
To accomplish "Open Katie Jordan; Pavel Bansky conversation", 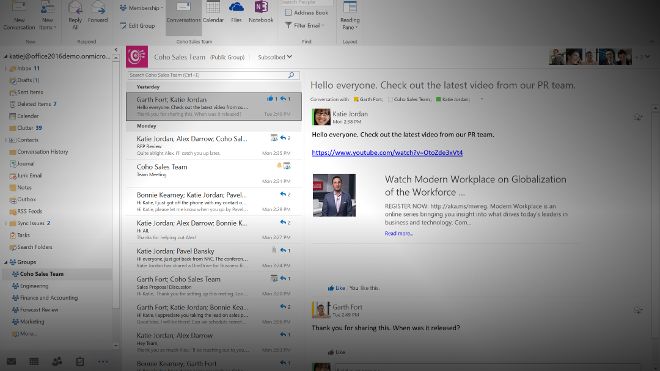I will pos(214,258).
